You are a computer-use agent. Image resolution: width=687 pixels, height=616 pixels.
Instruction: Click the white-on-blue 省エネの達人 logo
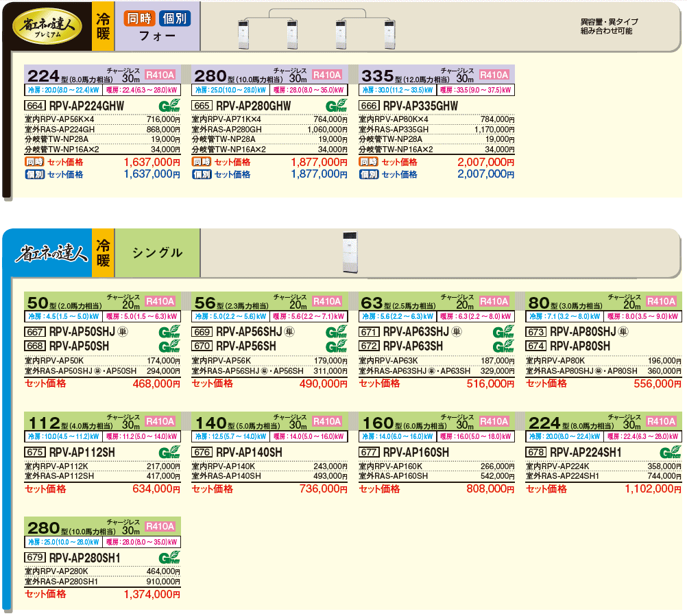click(51, 253)
